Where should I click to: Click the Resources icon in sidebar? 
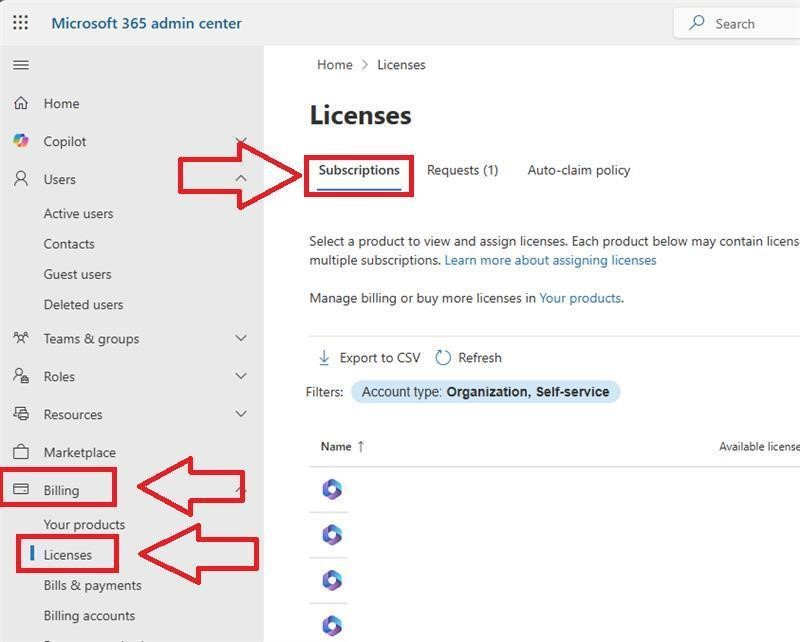click(x=21, y=414)
